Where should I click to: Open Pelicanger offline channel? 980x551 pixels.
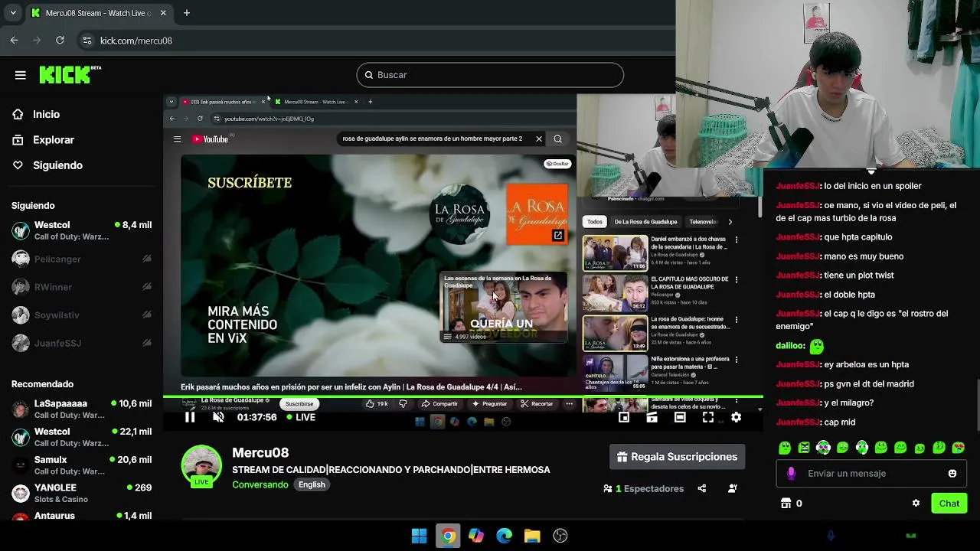point(81,259)
